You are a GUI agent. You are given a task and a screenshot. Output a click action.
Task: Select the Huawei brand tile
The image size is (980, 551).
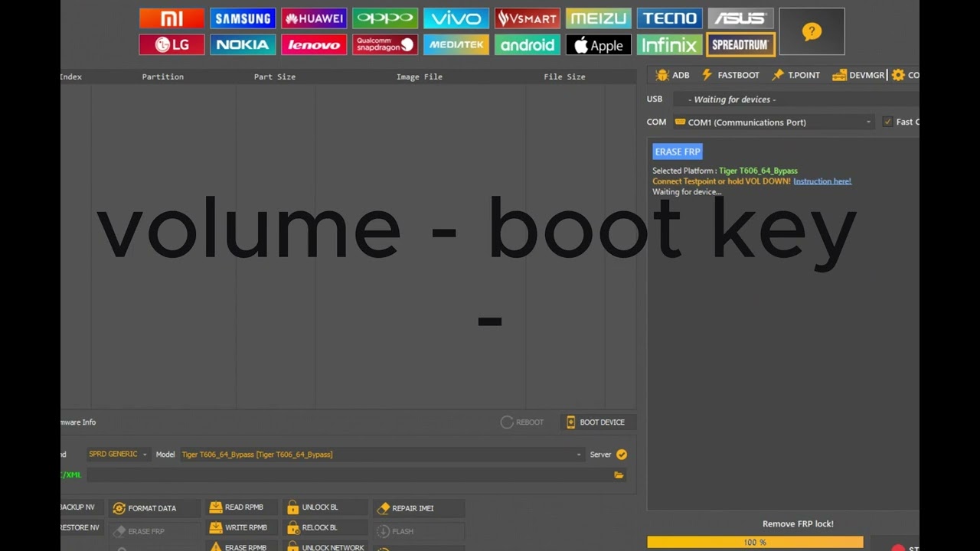coord(314,18)
